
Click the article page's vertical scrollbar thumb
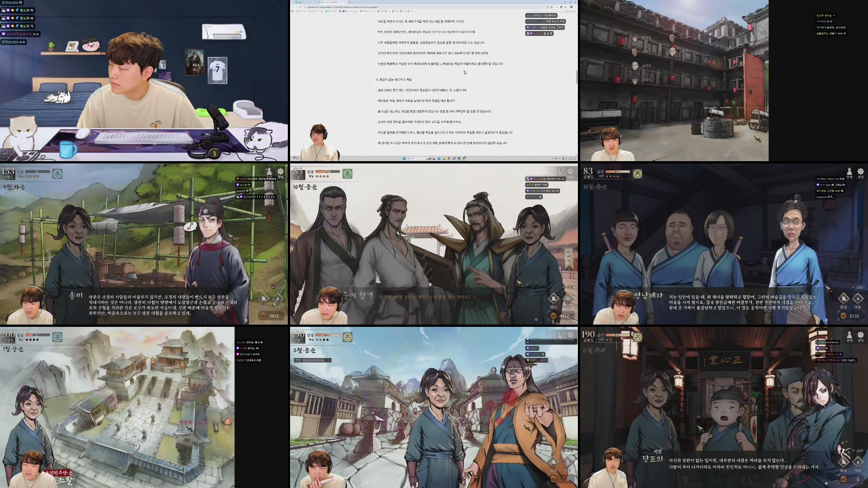tap(577, 77)
